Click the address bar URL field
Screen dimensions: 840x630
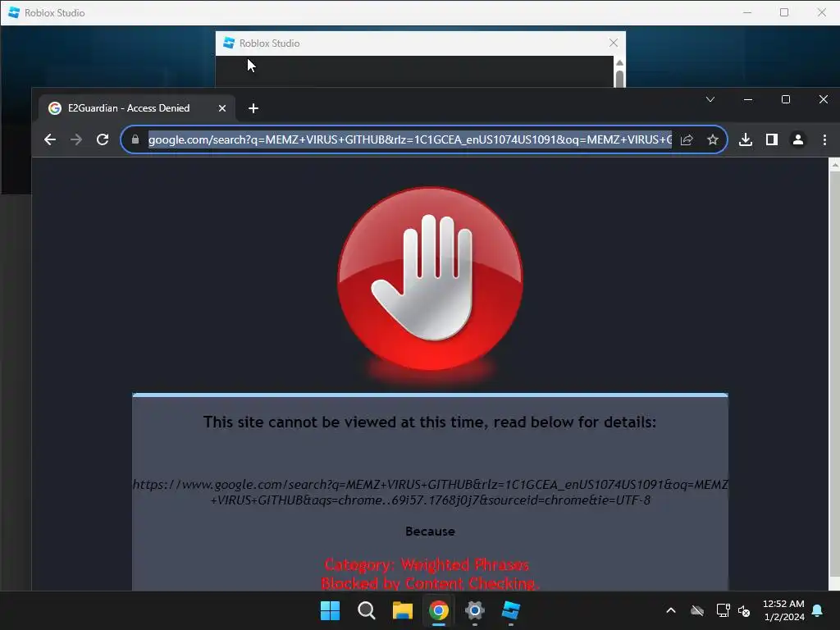pos(410,139)
